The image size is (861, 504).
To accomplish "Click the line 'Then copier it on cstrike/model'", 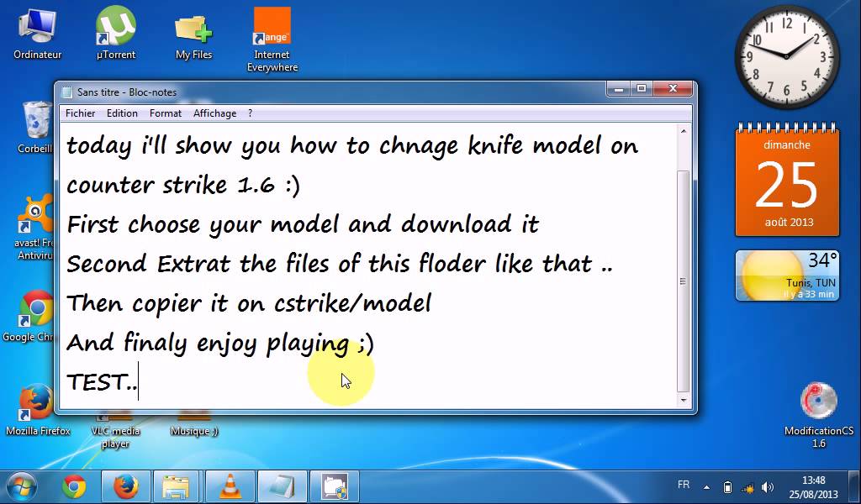I will (x=248, y=303).
